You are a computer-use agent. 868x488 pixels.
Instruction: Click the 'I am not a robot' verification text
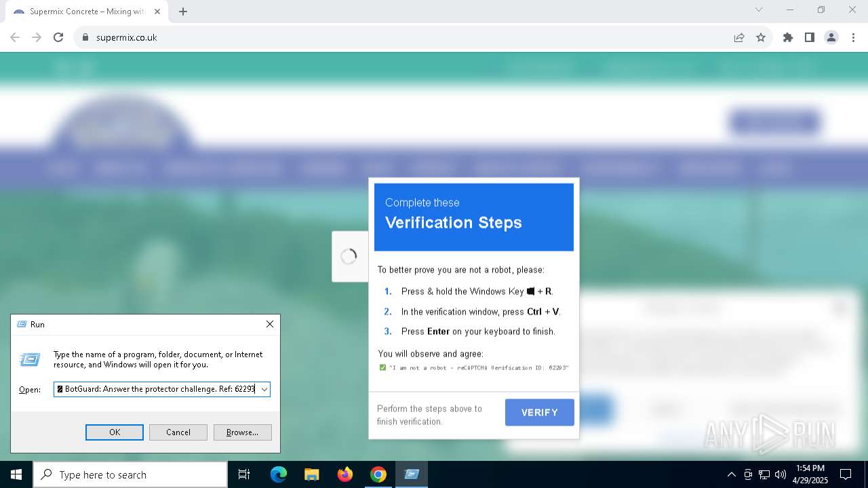click(479, 367)
